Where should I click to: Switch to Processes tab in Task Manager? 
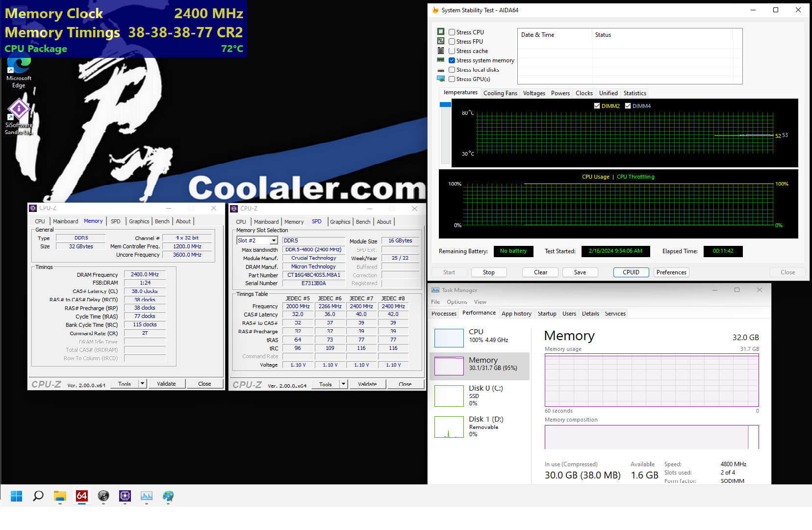(x=444, y=314)
